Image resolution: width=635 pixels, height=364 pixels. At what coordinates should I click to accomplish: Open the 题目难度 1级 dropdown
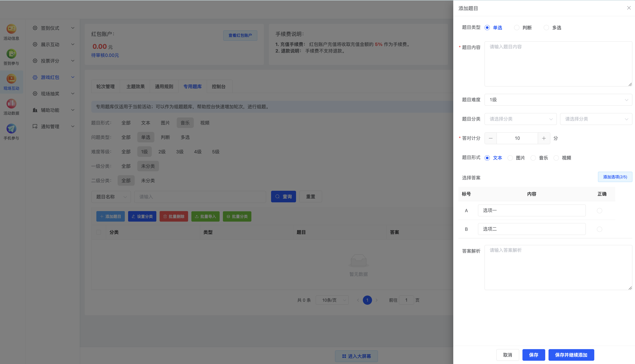[558, 100]
